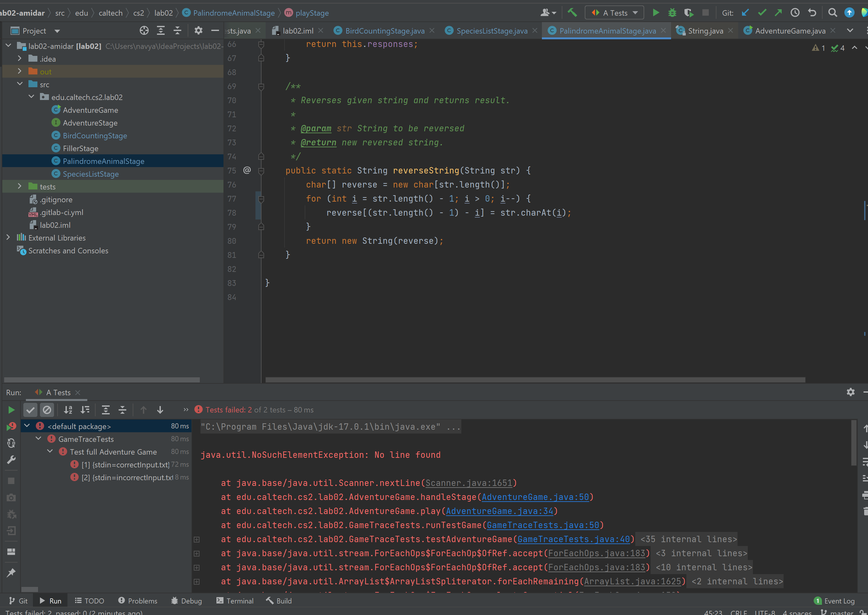Image resolution: width=868 pixels, height=615 pixels.
Task: Open the Search Everywhere magnifier
Action: pos(833,13)
